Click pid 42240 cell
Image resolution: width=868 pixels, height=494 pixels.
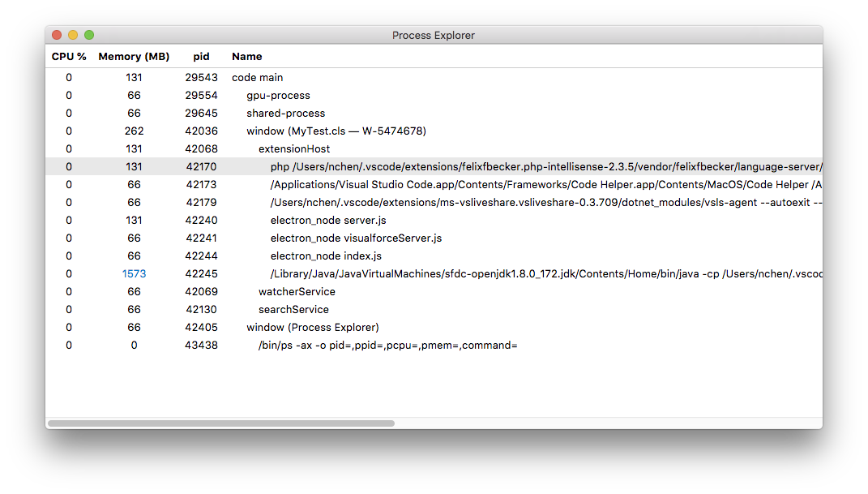pyautogui.click(x=201, y=221)
